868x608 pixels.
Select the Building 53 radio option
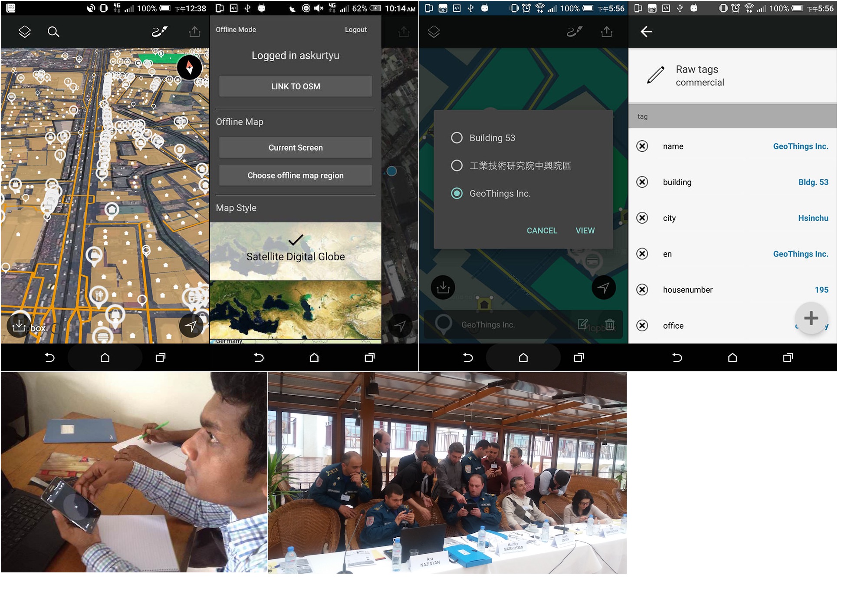[456, 138]
